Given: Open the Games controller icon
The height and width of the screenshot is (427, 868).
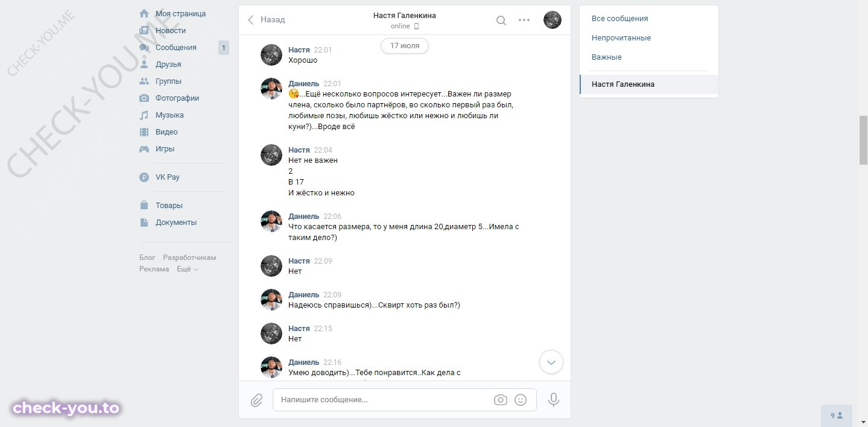Looking at the screenshot, I should 144,148.
